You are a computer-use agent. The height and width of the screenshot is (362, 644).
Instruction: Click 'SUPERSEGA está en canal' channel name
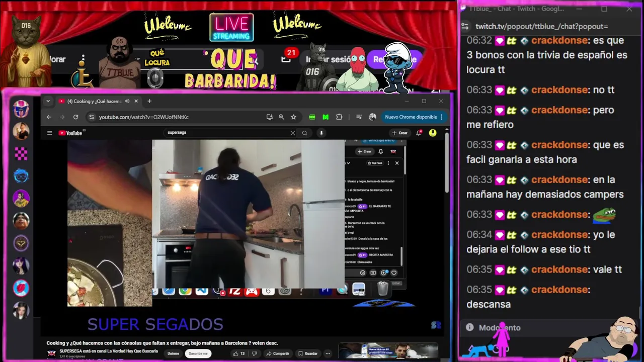pyautogui.click(x=109, y=351)
